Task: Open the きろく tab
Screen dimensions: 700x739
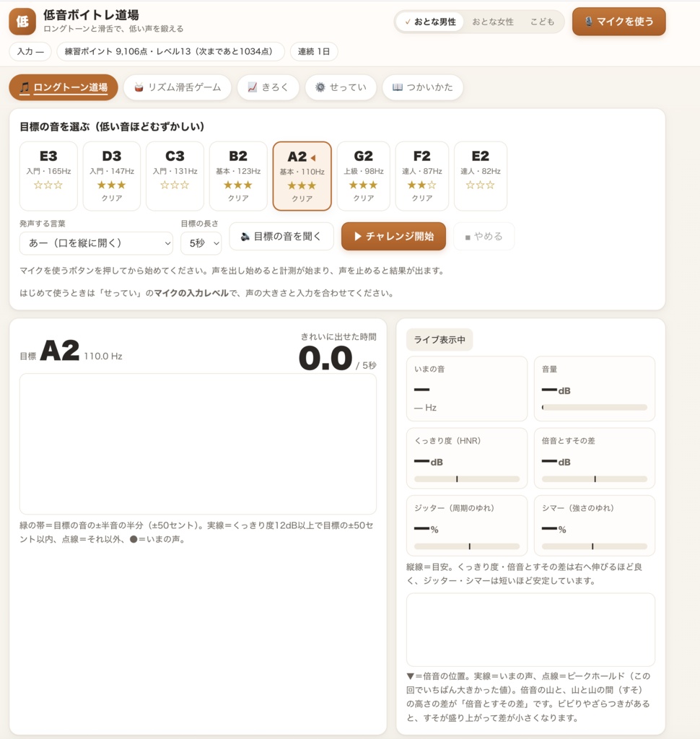Action: [x=268, y=87]
